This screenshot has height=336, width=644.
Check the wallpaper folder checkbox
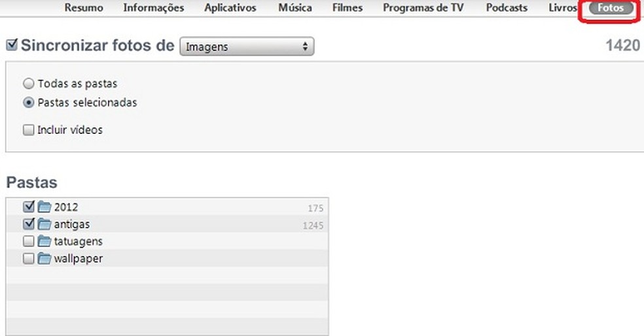[28, 258]
